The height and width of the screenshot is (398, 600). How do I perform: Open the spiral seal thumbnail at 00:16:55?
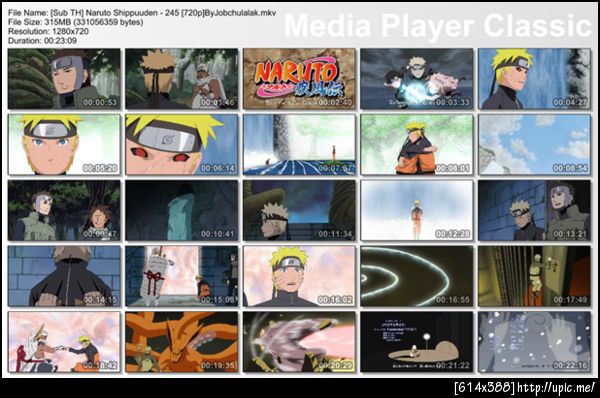pyautogui.click(x=417, y=276)
